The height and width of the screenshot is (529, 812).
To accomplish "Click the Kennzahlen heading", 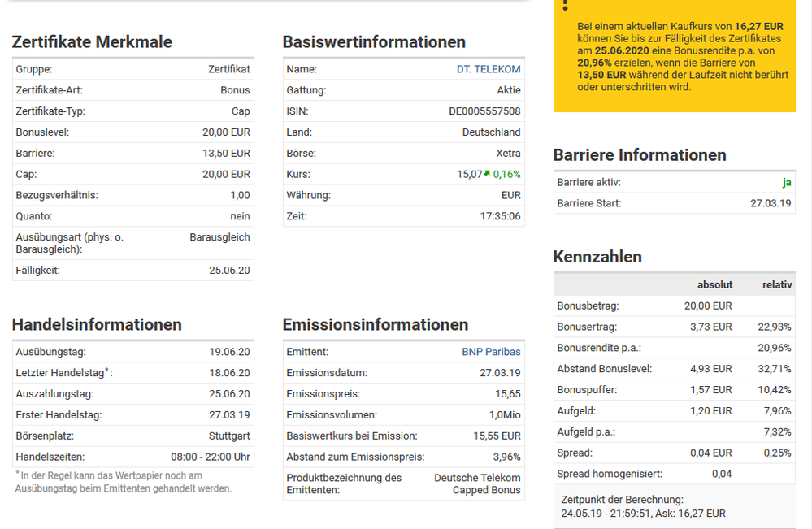I will coord(597,257).
